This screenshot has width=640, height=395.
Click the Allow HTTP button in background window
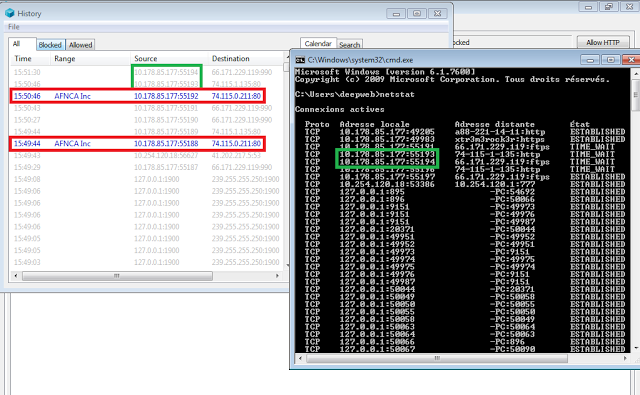pos(603,42)
